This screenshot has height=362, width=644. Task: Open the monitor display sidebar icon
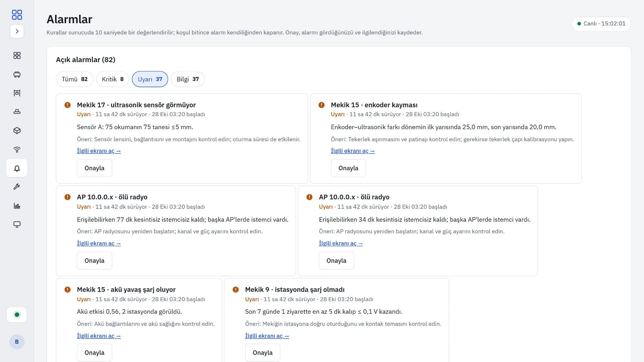(x=17, y=224)
